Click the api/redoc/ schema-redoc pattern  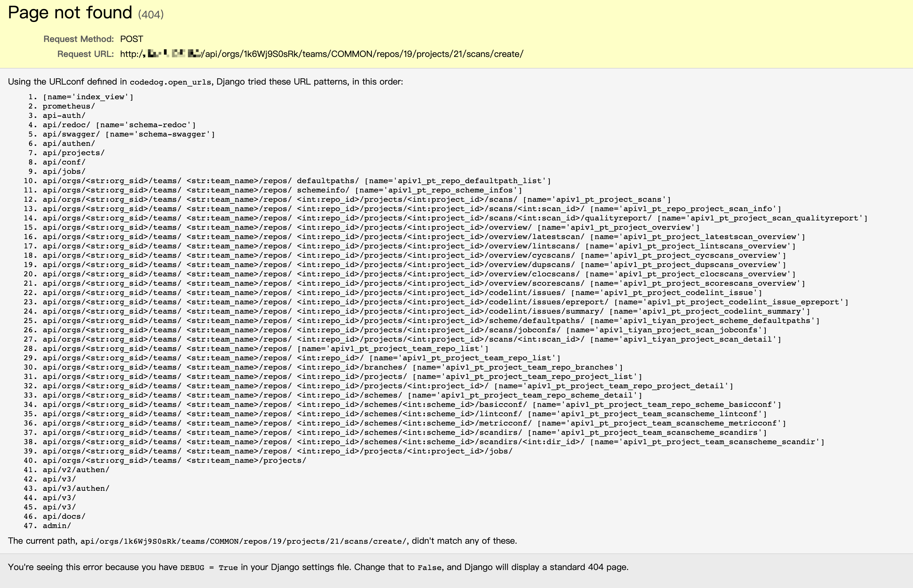(x=119, y=125)
